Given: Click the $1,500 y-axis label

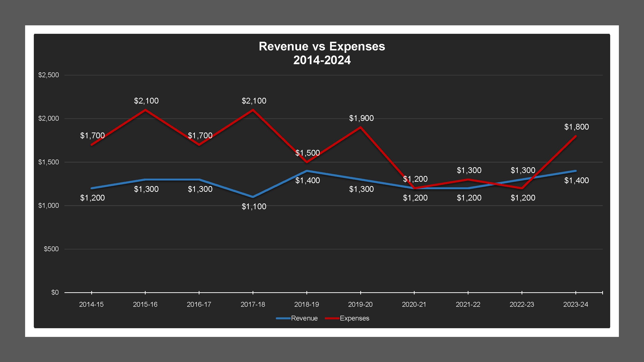Looking at the screenshot, I should [x=49, y=162].
